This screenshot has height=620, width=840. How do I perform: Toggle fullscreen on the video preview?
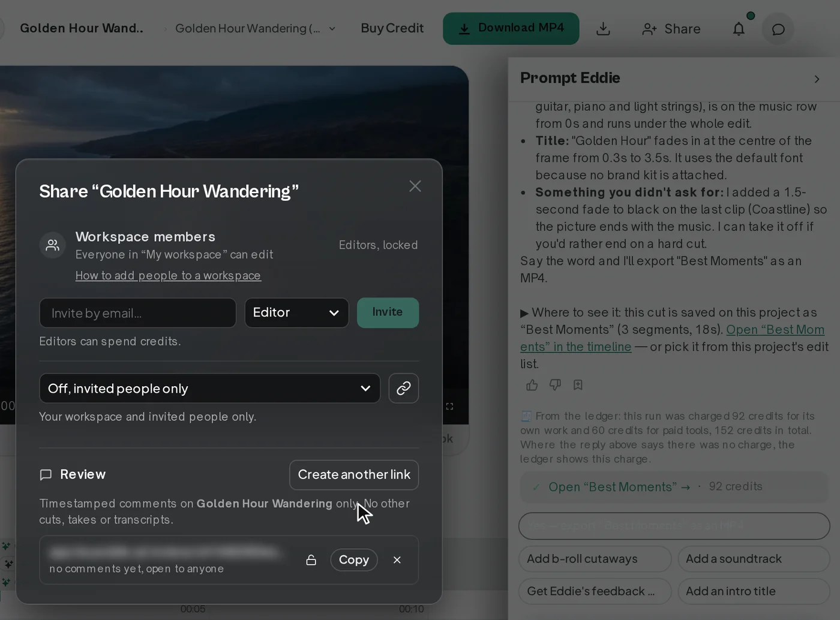tap(449, 406)
